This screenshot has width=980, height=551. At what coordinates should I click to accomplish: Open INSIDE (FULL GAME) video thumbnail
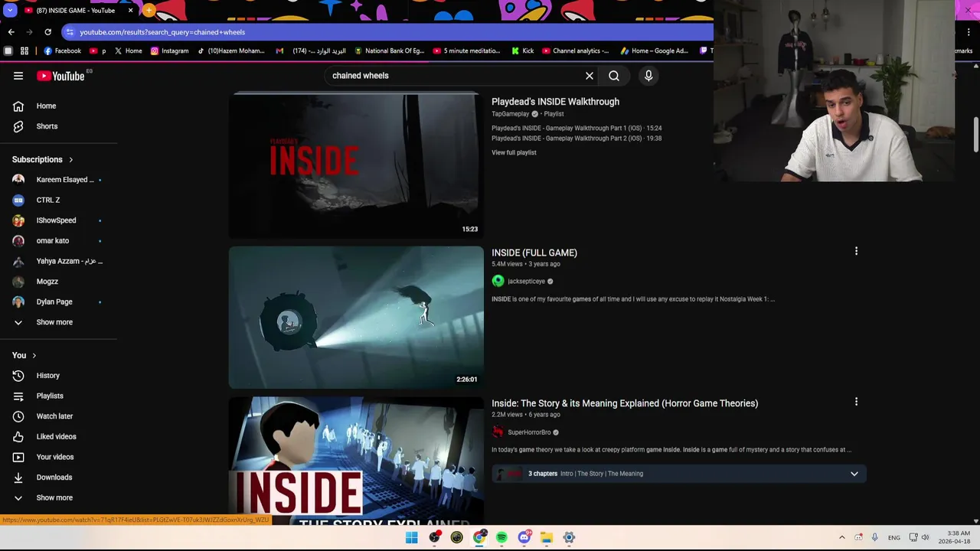click(x=356, y=317)
